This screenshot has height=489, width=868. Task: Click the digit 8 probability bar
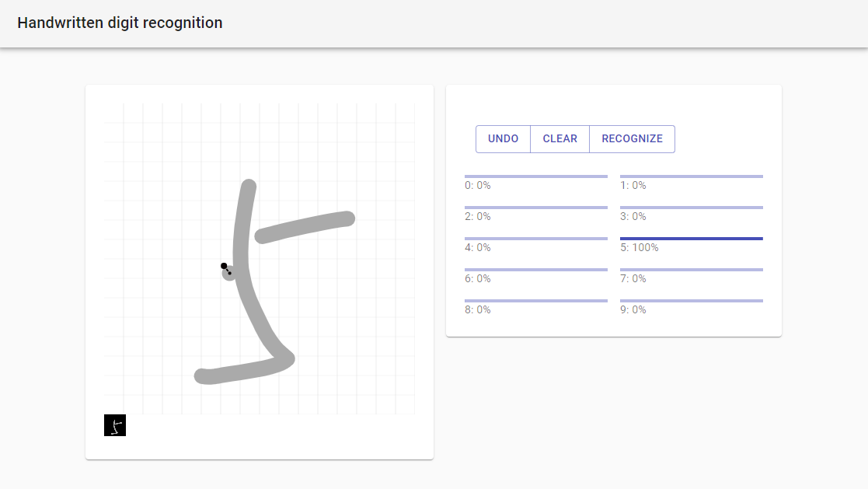point(536,301)
